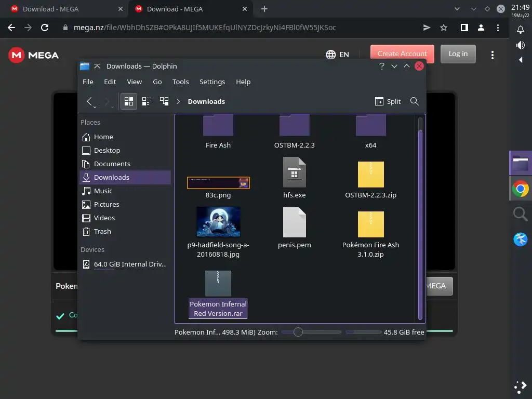Click the MEGA logo in the page header

point(34,55)
